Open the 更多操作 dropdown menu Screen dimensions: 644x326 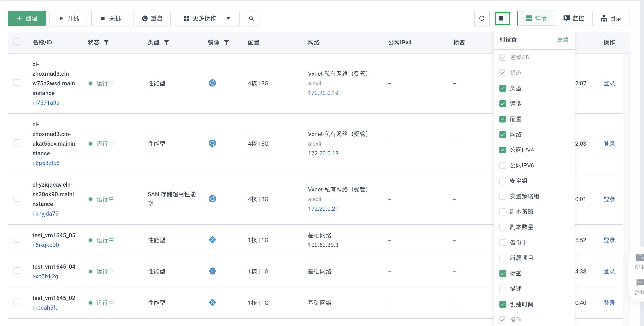click(207, 18)
